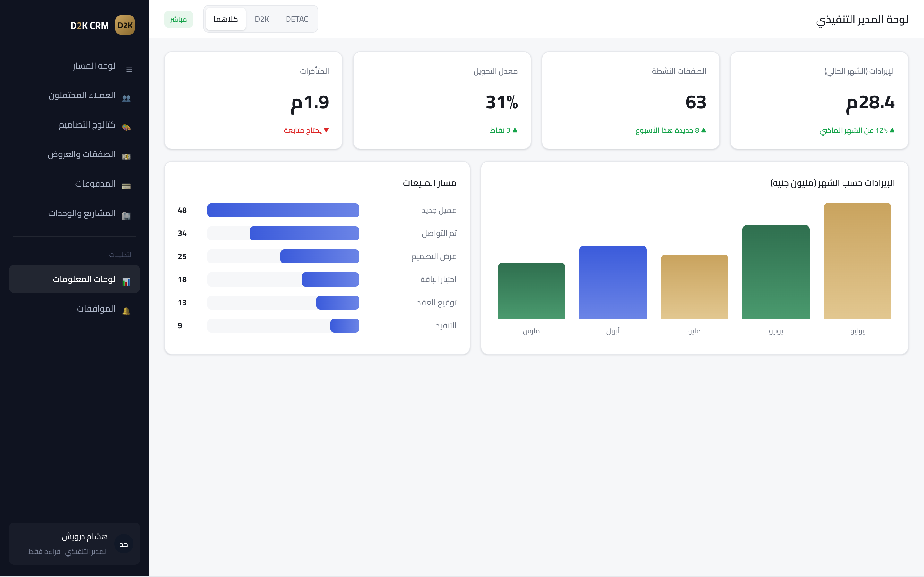Click the people icon for العملاء المحتملون
The height and width of the screenshot is (577, 924).
(x=126, y=98)
